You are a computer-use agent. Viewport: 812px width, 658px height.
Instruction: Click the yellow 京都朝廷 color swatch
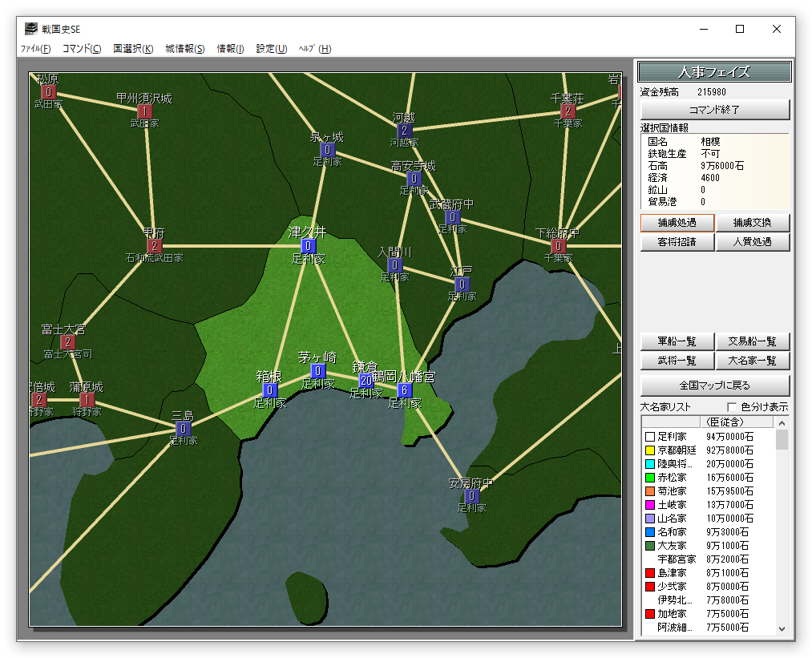pyautogui.click(x=650, y=451)
